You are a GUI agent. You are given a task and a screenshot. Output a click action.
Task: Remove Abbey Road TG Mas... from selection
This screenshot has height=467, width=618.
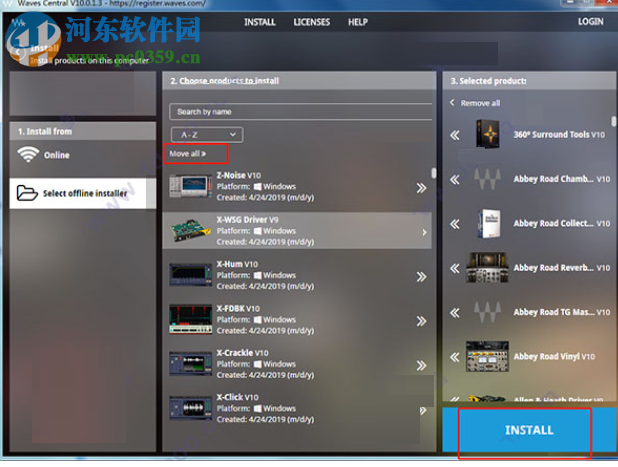(455, 313)
